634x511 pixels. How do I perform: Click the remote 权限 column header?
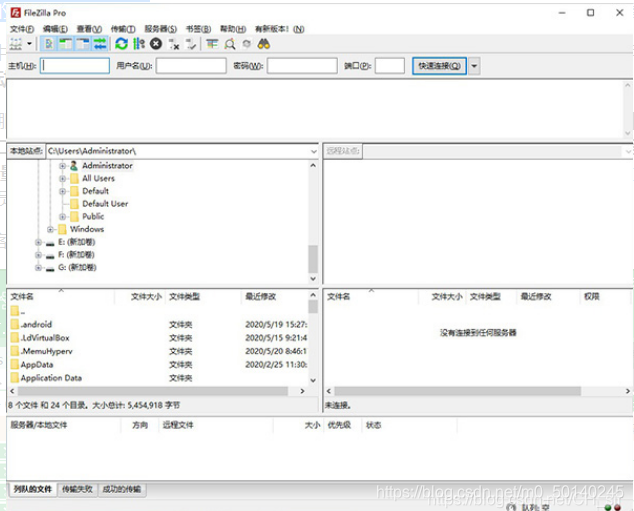(x=604, y=297)
